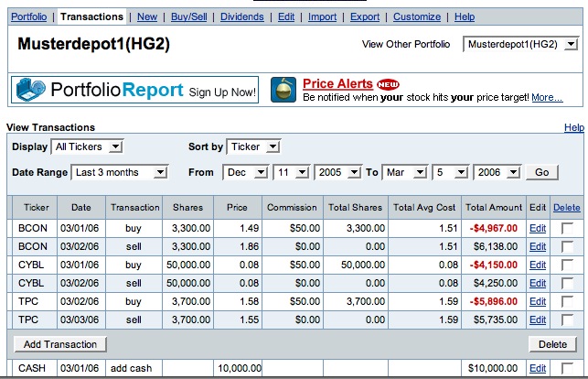Open the View Other Portfolio dropdown
The image size is (588, 379).
tap(521, 44)
